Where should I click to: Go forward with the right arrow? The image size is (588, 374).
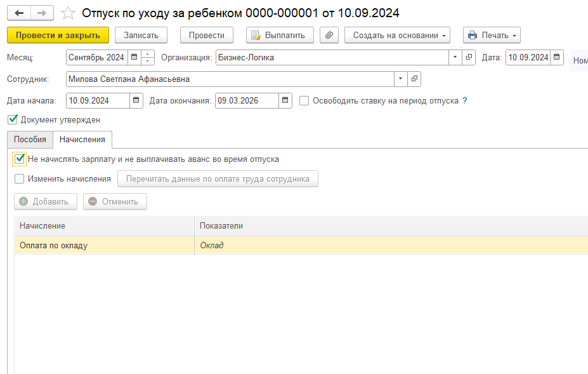click(42, 13)
